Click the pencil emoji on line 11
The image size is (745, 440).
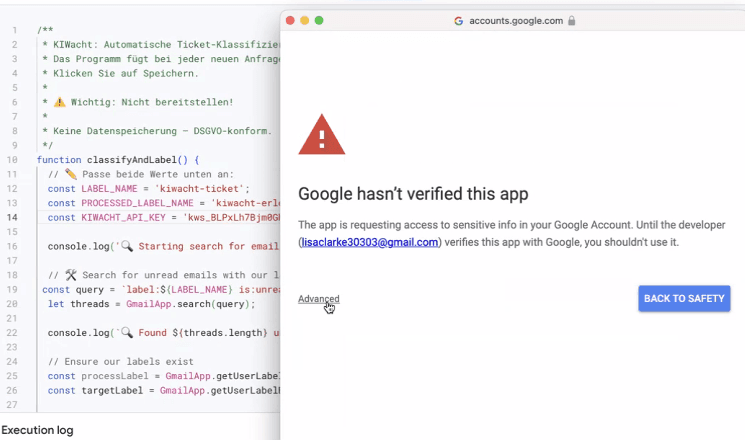pos(71,174)
